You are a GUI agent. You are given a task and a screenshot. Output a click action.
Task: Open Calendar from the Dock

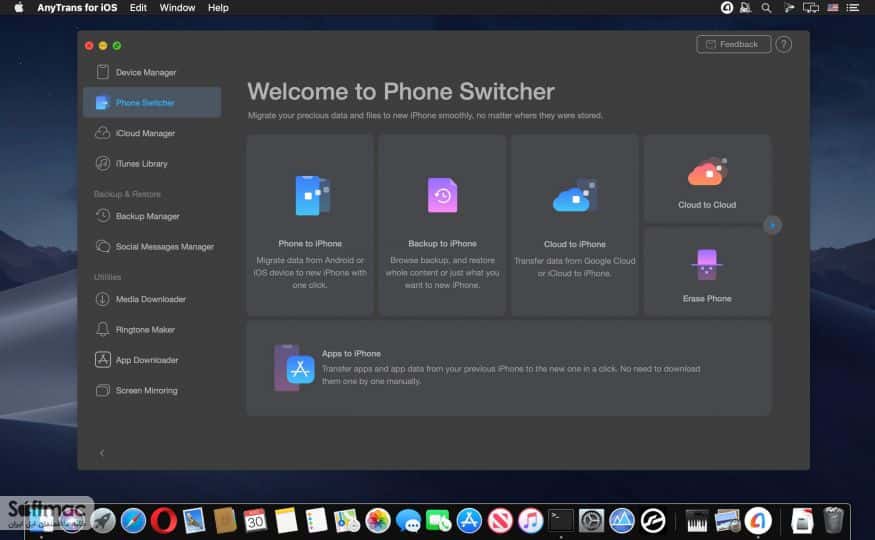point(256,521)
